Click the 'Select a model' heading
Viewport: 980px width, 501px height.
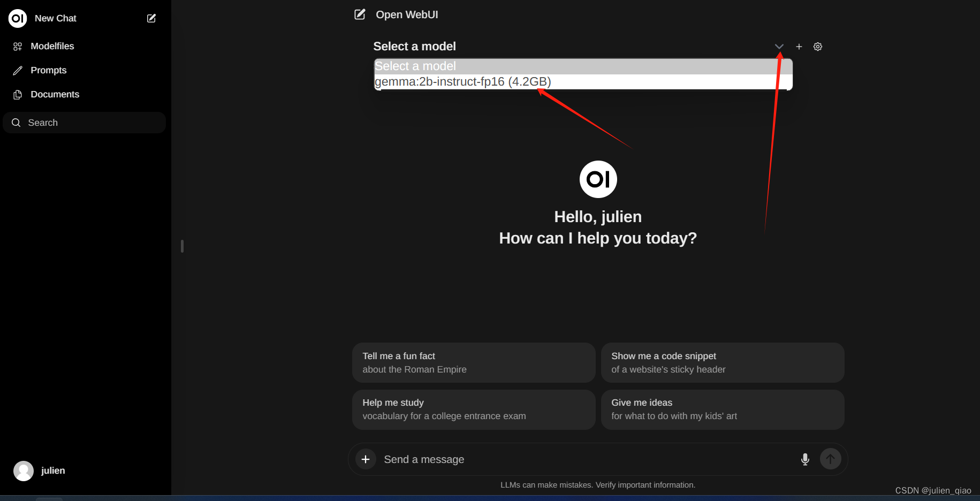point(414,47)
